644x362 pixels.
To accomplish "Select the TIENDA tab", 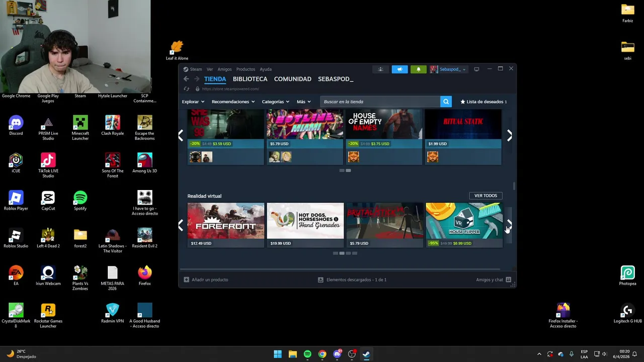I will (215, 79).
